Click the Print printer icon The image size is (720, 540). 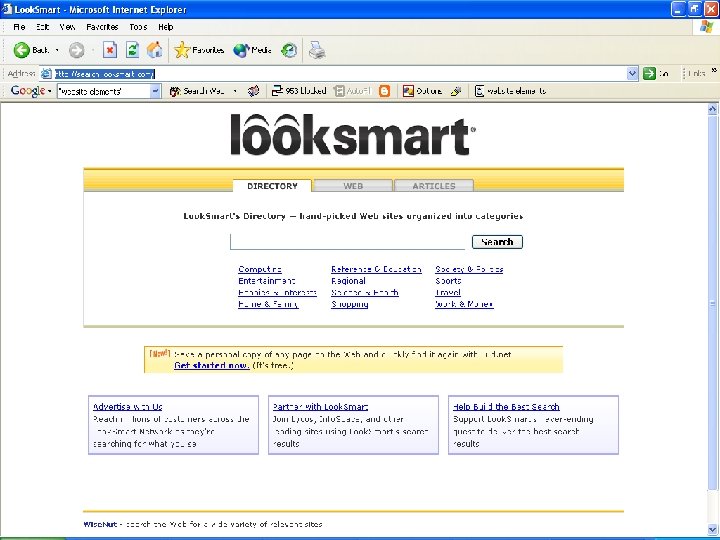pyautogui.click(x=317, y=50)
